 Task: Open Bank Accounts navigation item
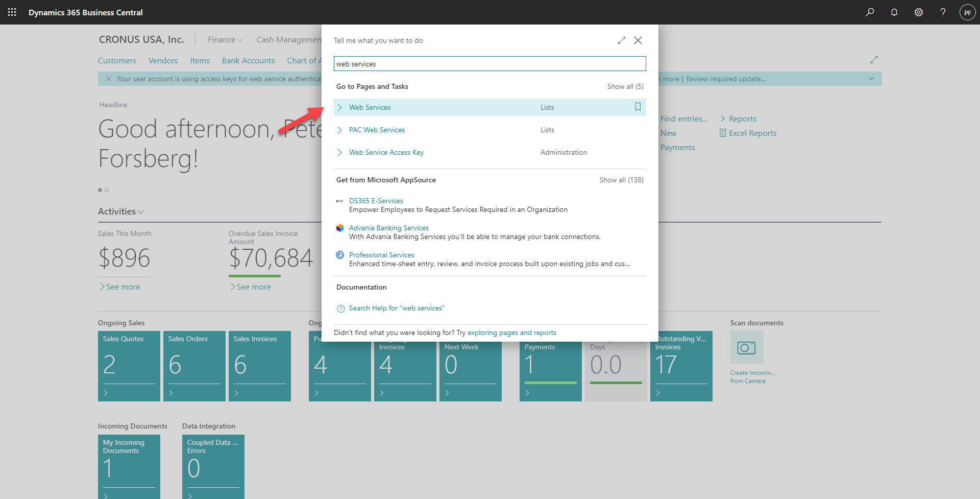248,60
